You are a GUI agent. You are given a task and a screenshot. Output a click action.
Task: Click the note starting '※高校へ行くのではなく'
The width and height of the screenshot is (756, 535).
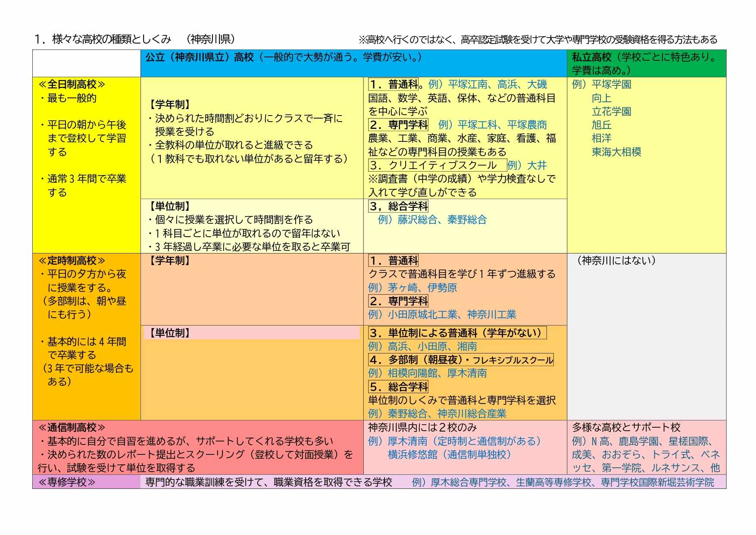click(x=538, y=40)
